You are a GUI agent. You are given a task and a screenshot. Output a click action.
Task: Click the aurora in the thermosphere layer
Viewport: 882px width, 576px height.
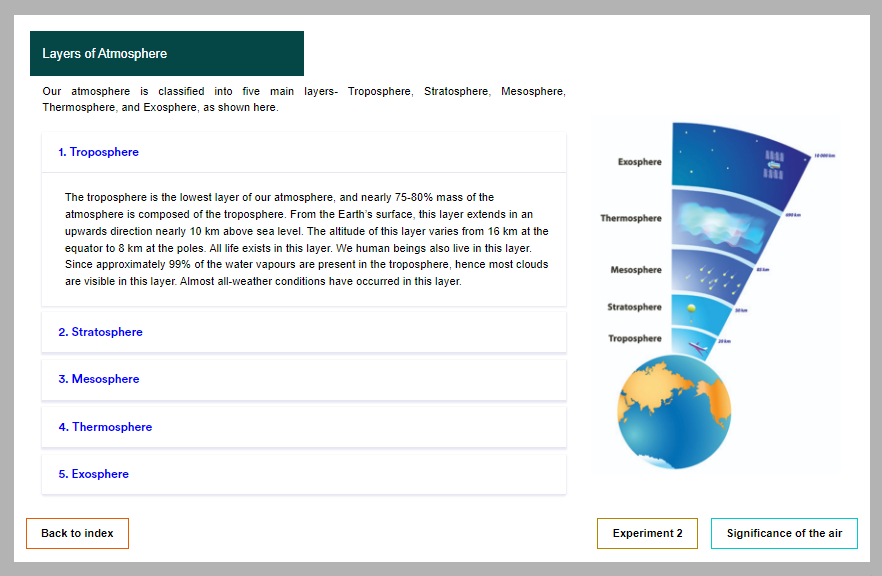click(x=723, y=225)
